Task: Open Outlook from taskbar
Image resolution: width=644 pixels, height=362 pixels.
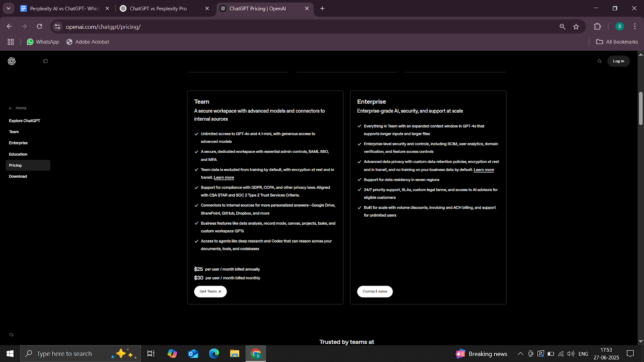Action: point(193,354)
